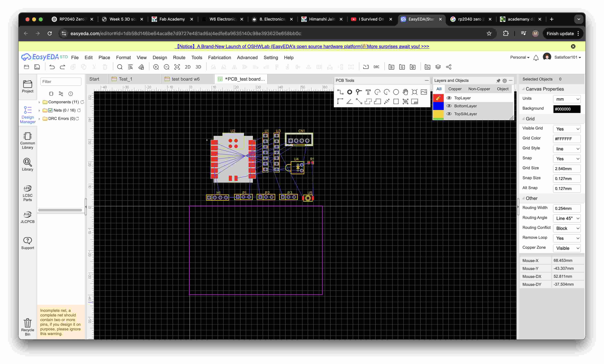Viewport: 604px width, 364px height.
Task: Toggle BottomLayer visibility eye
Action: click(x=449, y=106)
